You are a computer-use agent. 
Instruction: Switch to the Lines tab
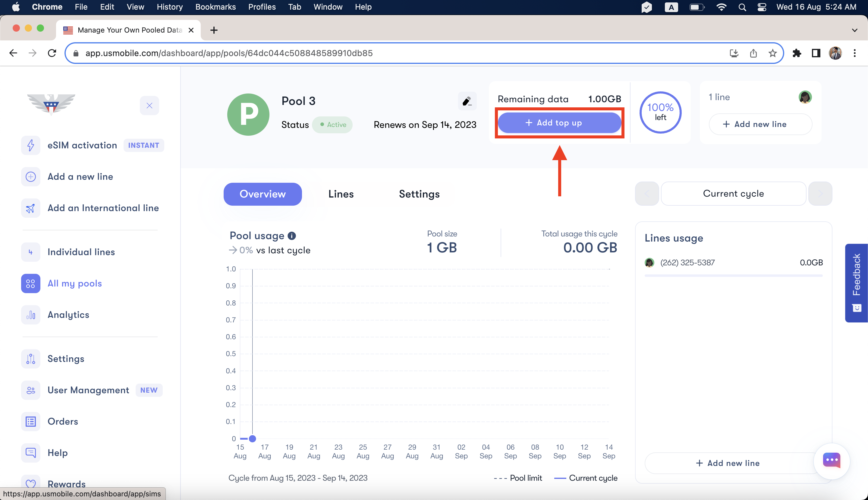[341, 194]
